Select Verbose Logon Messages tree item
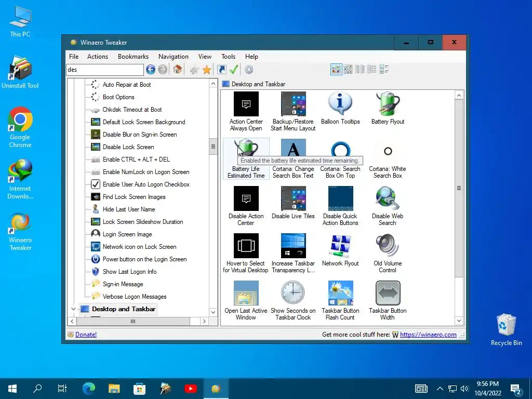Screen dimensions: 532x399 [x=135, y=297]
